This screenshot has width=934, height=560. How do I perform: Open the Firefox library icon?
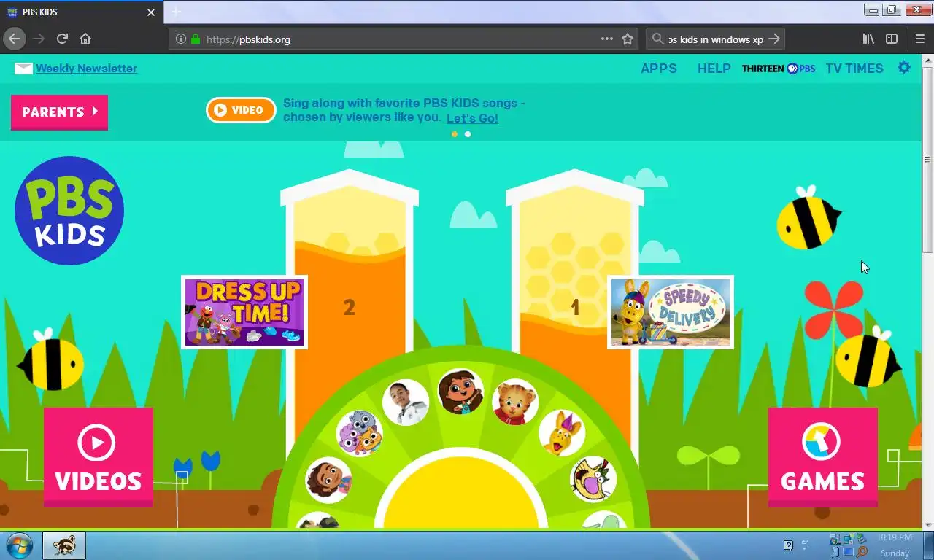point(868,39)
